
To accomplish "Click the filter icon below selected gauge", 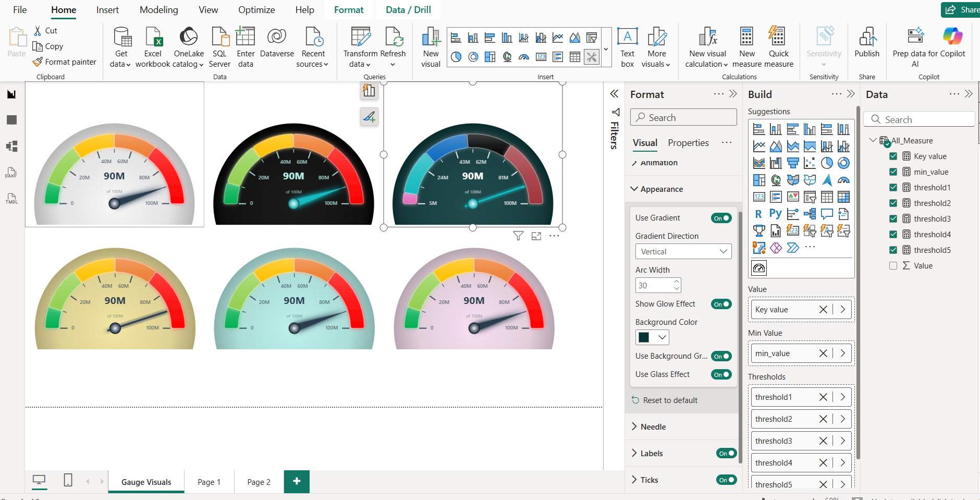I will [518, 236].
